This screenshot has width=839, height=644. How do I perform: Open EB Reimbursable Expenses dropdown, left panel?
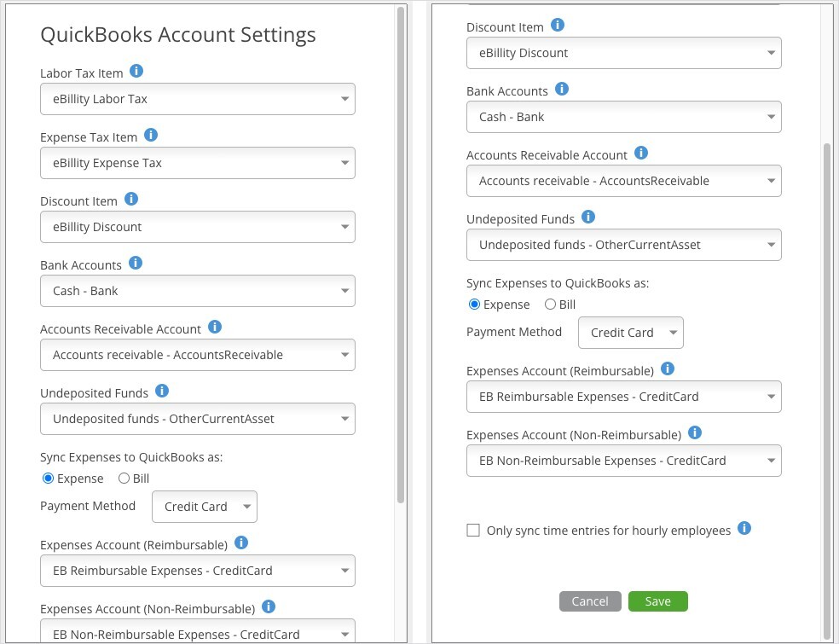[x=198, y=571]
